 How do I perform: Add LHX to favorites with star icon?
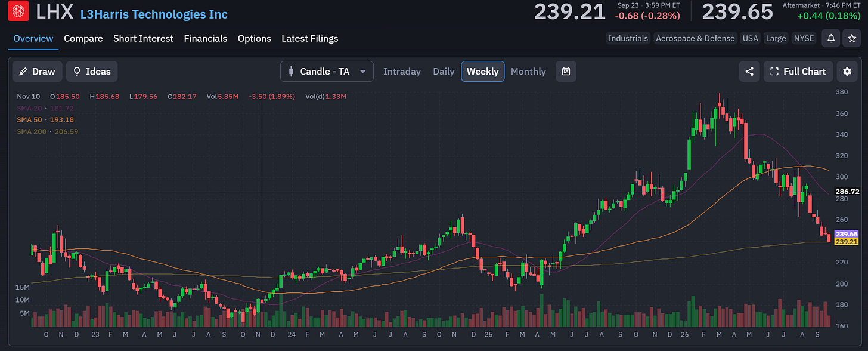click(x=851, y=38)
